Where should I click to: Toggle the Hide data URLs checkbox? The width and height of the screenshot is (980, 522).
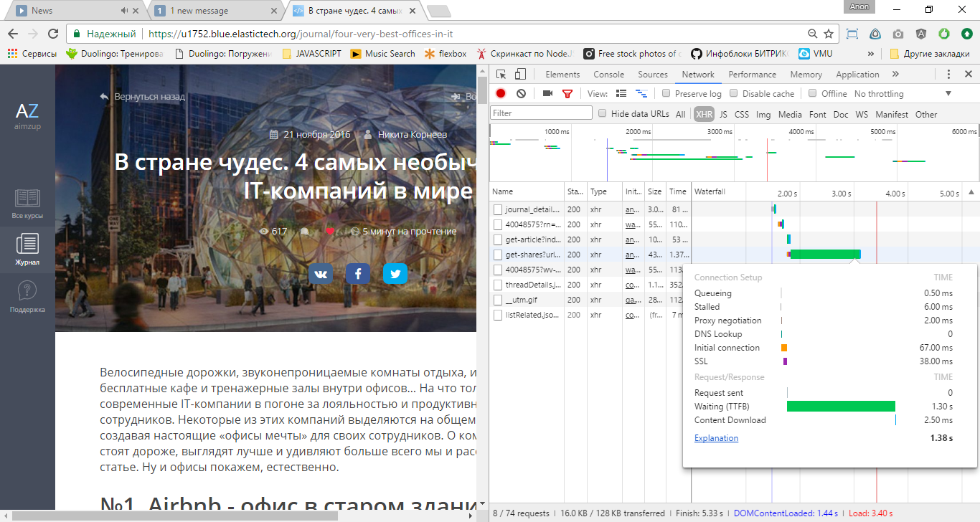click(603, 113)
